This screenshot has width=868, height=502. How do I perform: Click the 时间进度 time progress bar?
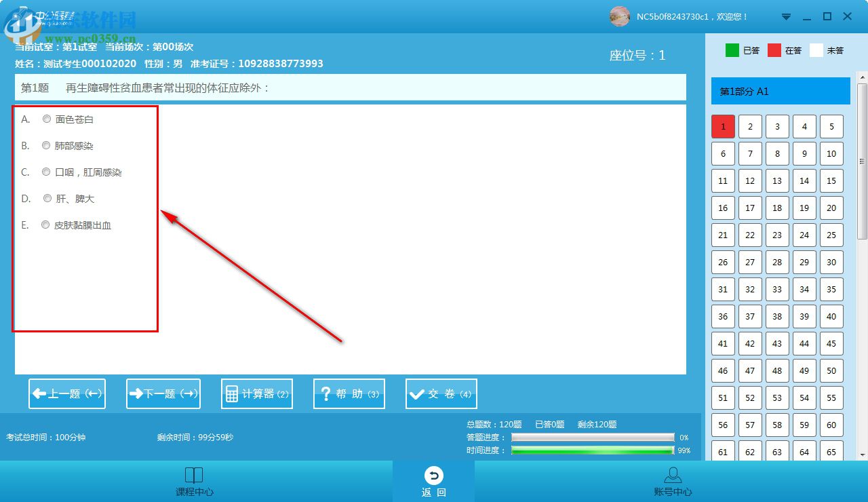[593, 450]
